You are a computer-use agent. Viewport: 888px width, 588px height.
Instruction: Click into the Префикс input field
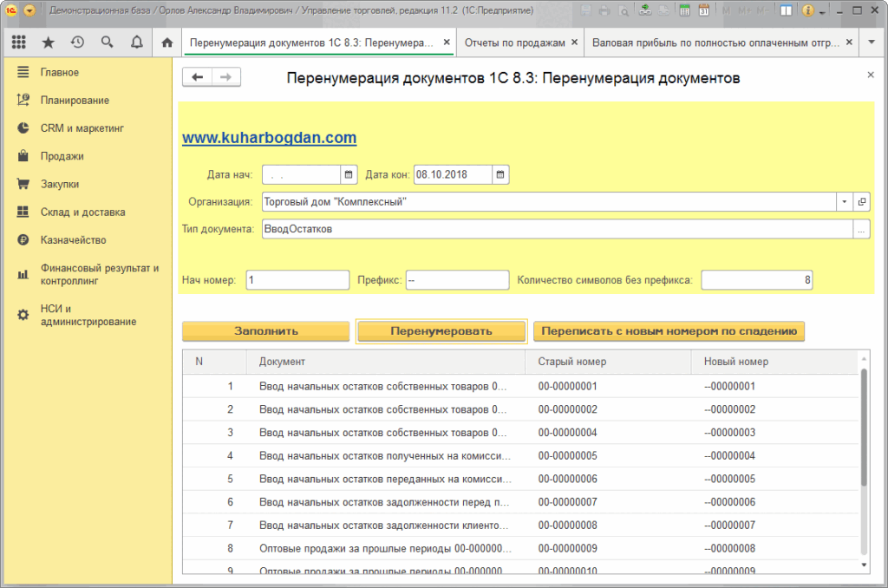457,281
